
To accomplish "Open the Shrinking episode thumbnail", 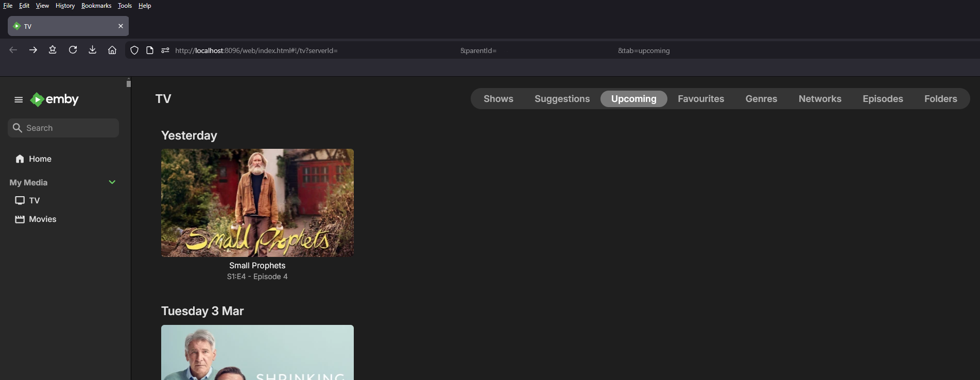I will (257, 352).
